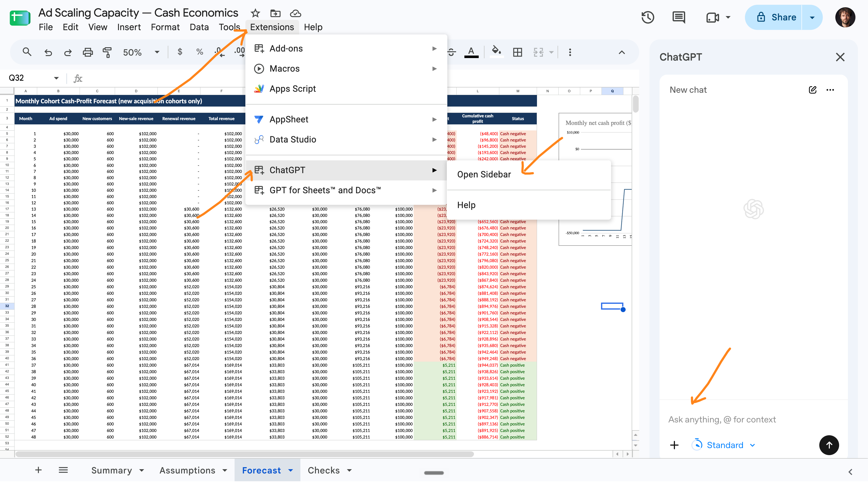The image size is (868, 482).
Task: Open the account profile avatar
Action: [x=845, y=17]
